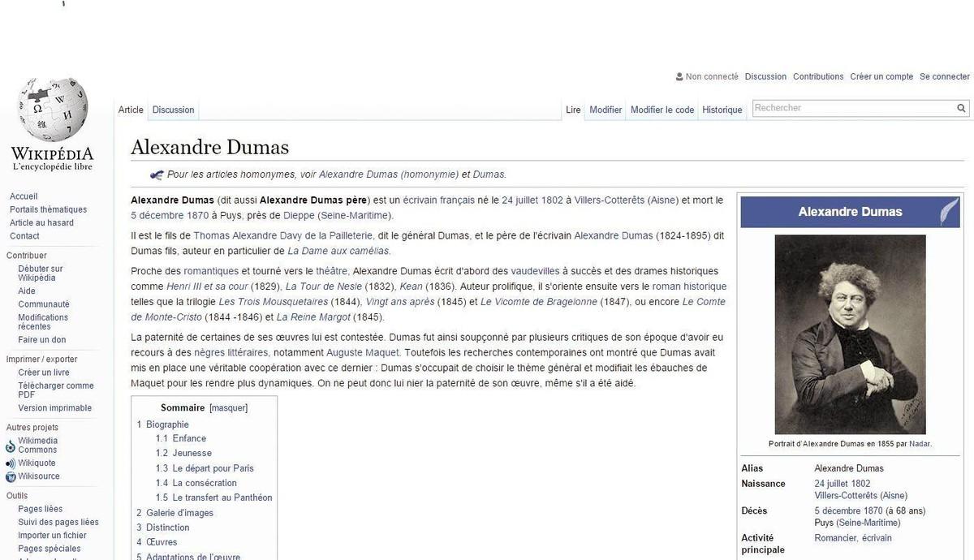Hide the Sommaire with masquer toggle
This screenshot has height=560, width=974.
pos(228,407)
